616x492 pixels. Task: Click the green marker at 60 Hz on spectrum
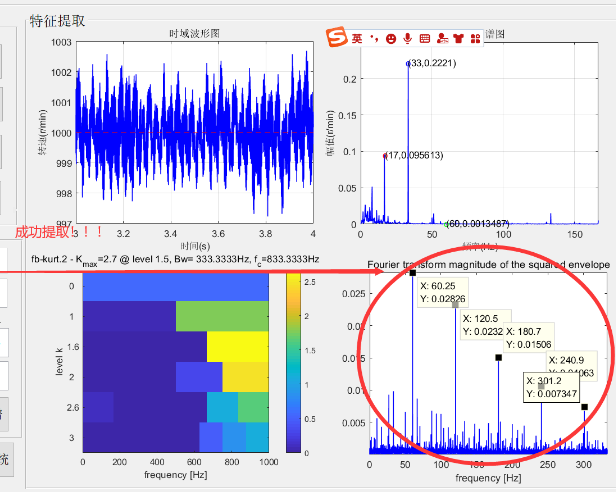click(446, 225)
